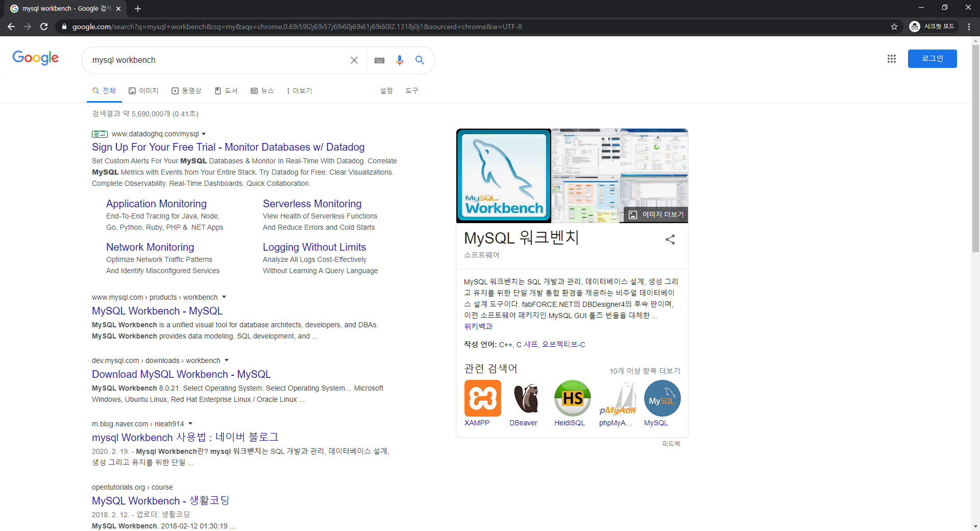Click the incognito mode indicator
This screenshot has height=531, width=980.
(x=932, y=27)
